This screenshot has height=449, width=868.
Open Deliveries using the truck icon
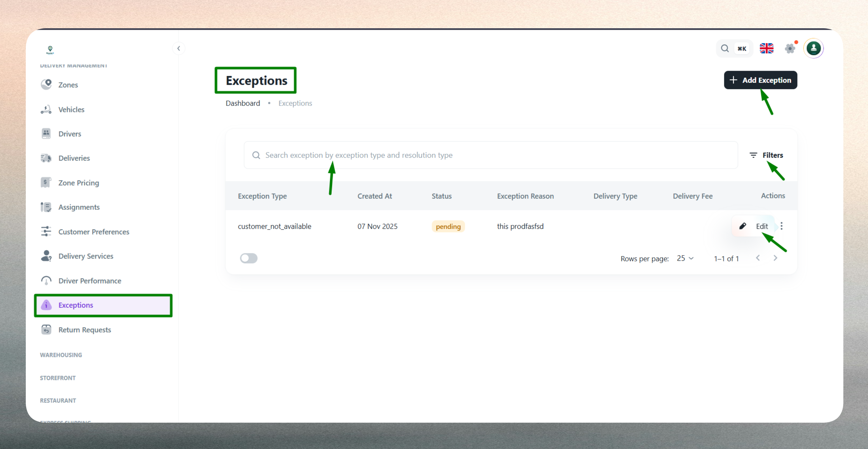pyautogui.click(x=46, y=158)
